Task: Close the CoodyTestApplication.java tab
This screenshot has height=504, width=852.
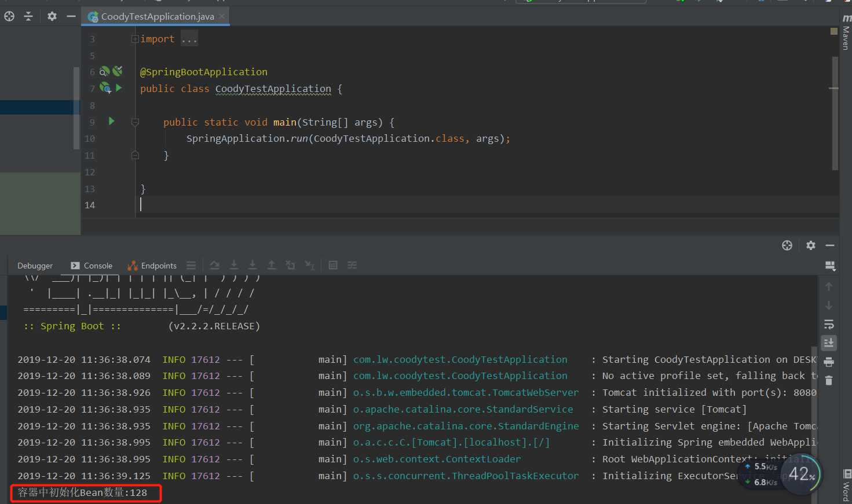Action: (x=221, y=16)
